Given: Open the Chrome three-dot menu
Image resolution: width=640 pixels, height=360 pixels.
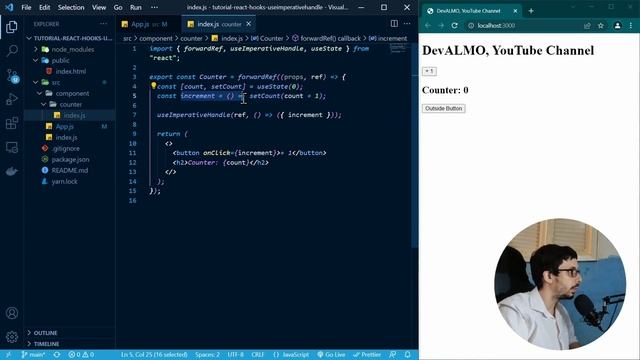Looking at the screenshot, I should pos(631,25).
